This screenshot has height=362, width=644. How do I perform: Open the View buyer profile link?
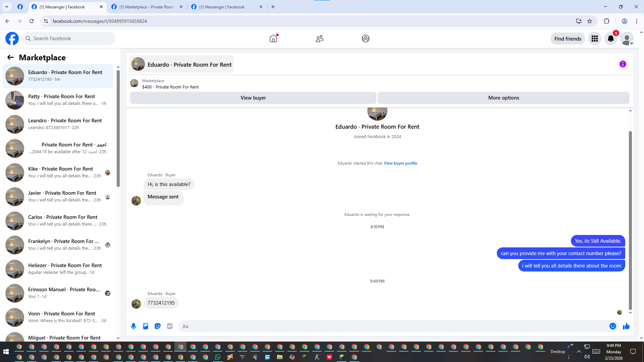[400, 163]
